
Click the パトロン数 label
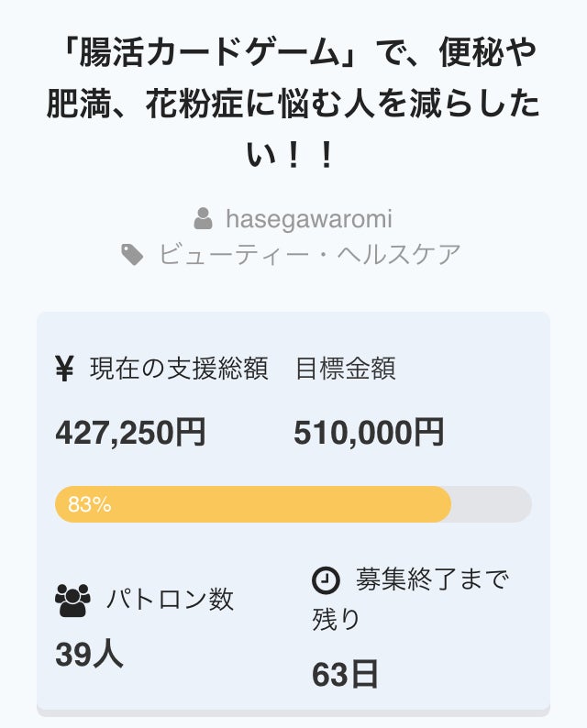pos(170,600)
